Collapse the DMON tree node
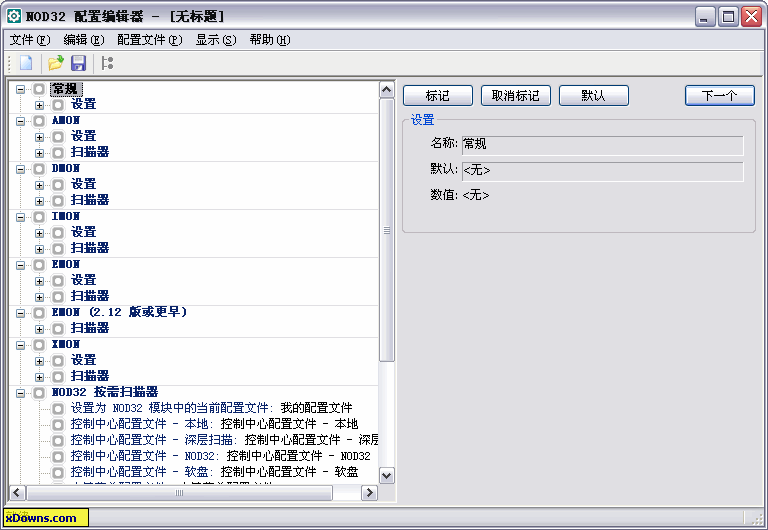 [x=20, y=169]
